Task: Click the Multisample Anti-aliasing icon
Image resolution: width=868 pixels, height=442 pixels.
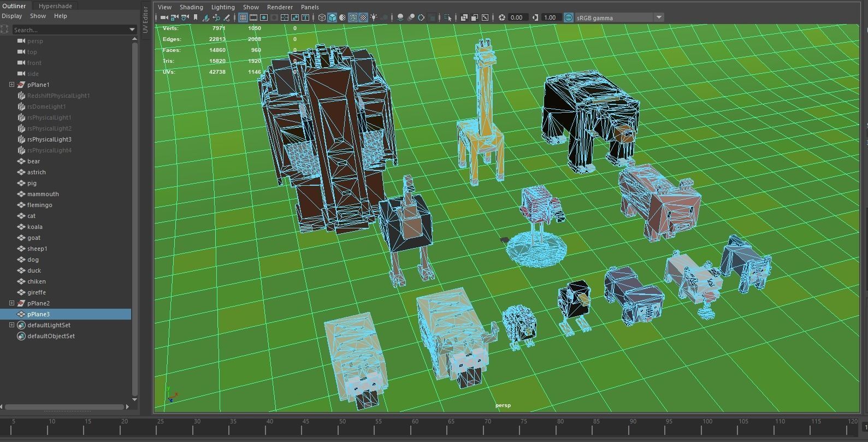Action: point(421,17)
